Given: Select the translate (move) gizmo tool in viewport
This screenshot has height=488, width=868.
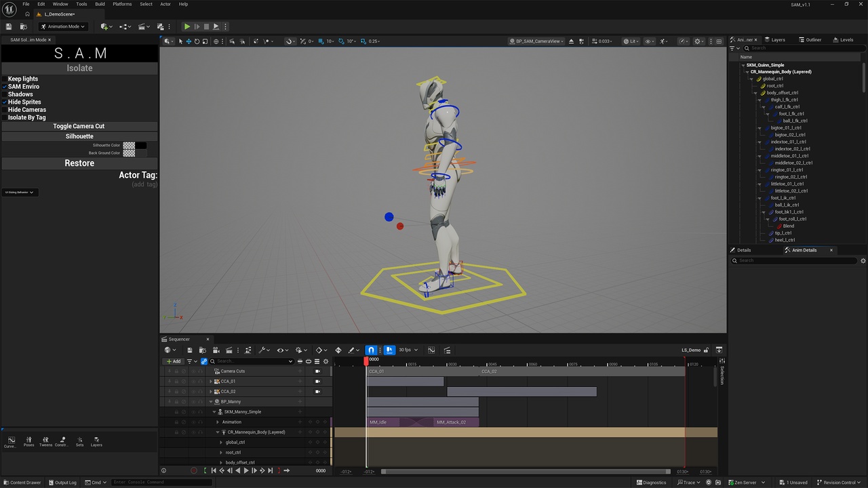Looking at the screenshot, I should click(x=189, y=41).
